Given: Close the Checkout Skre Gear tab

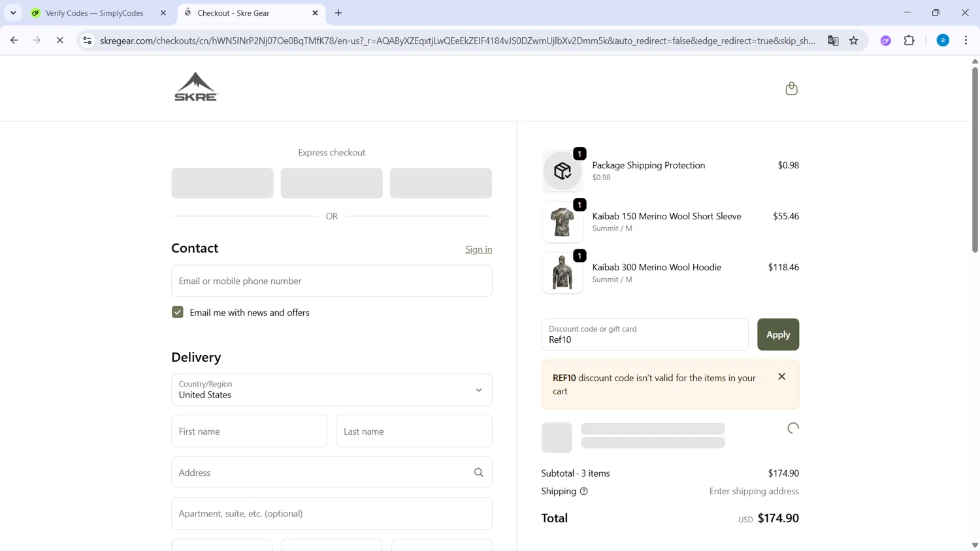Looking at the screenshot, I should 315,13.
